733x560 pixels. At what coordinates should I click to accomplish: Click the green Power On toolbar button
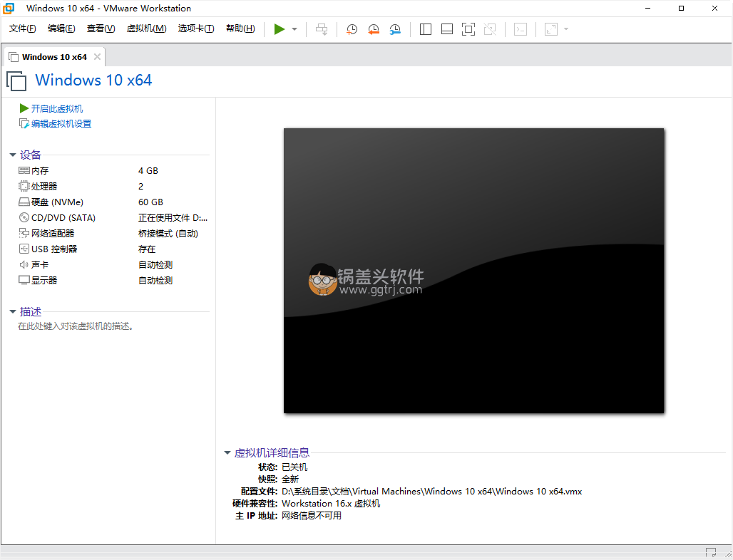tap(280, 29)
